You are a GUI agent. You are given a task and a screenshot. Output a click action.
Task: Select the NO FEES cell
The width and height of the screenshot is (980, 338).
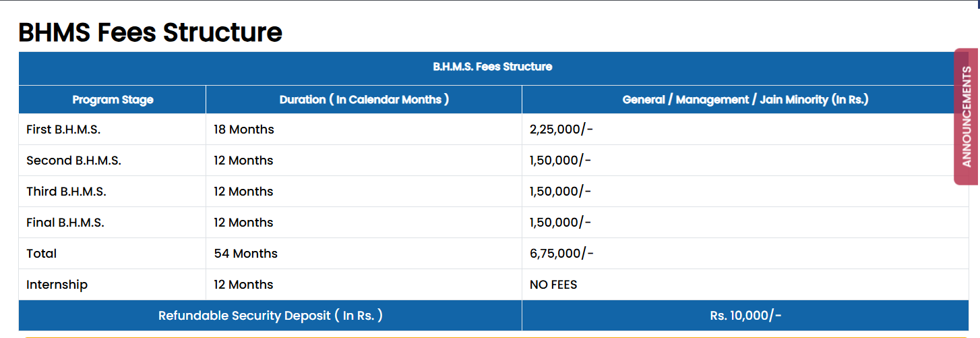[553, 285]
